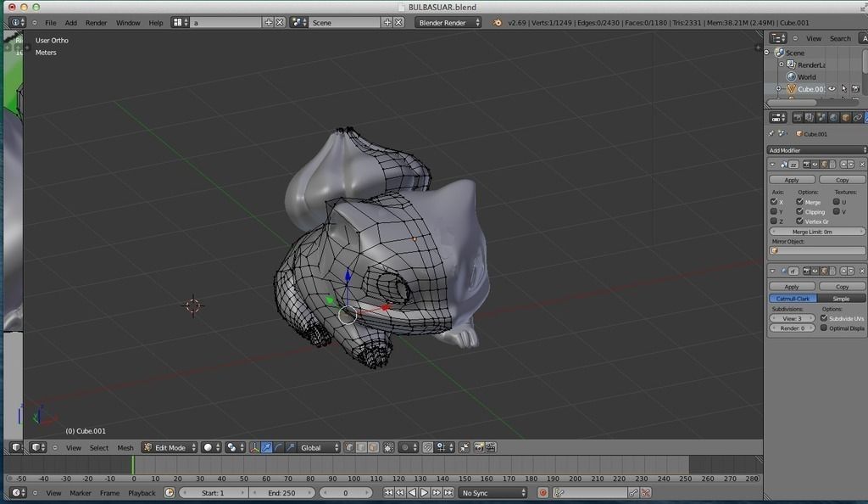Copy the Mirror modifier
868x504 pixels.
(x=842, y=180)
